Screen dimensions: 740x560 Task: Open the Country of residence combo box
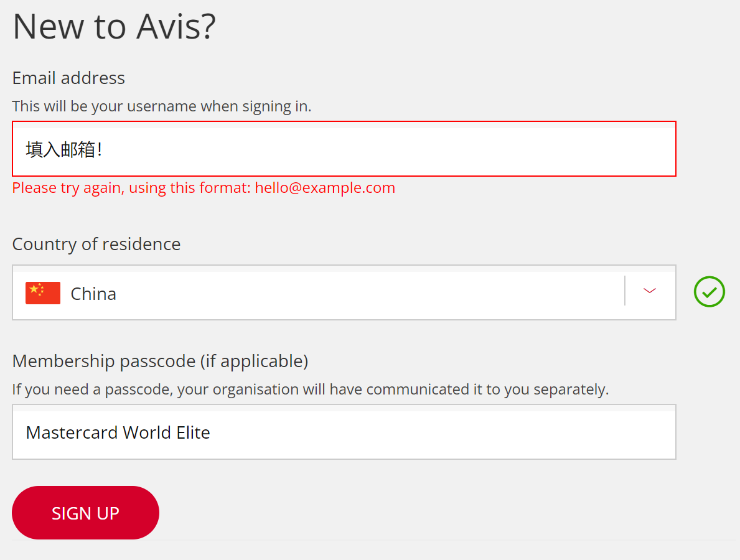click(344, 292)
